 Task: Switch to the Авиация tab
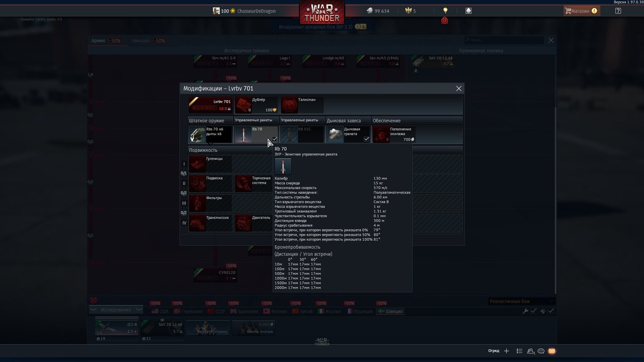pos(149,41)
